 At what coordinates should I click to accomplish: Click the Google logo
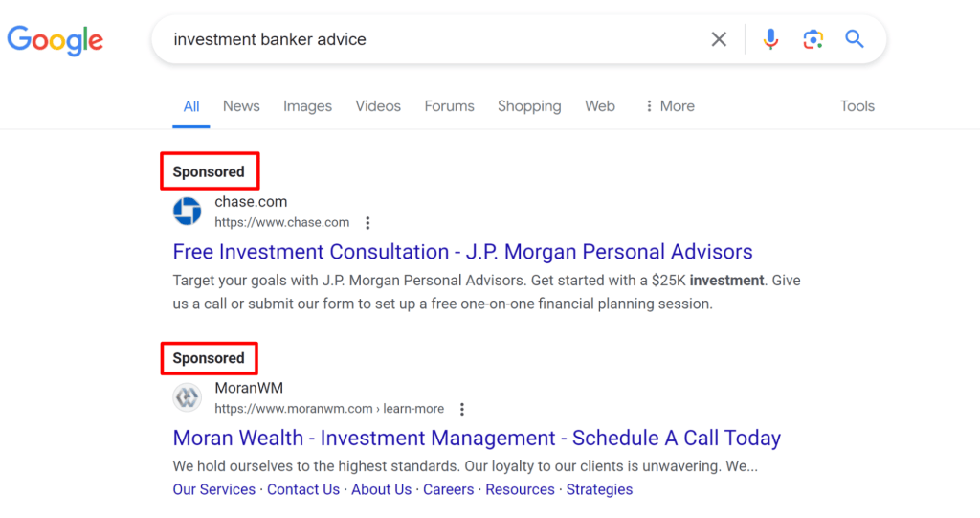56,40
